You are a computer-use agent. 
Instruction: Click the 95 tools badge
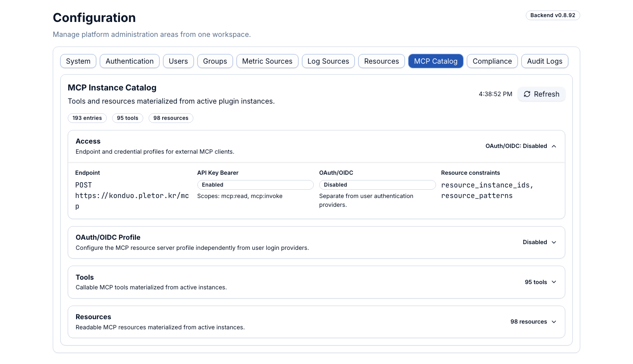[x=127, y=118]
